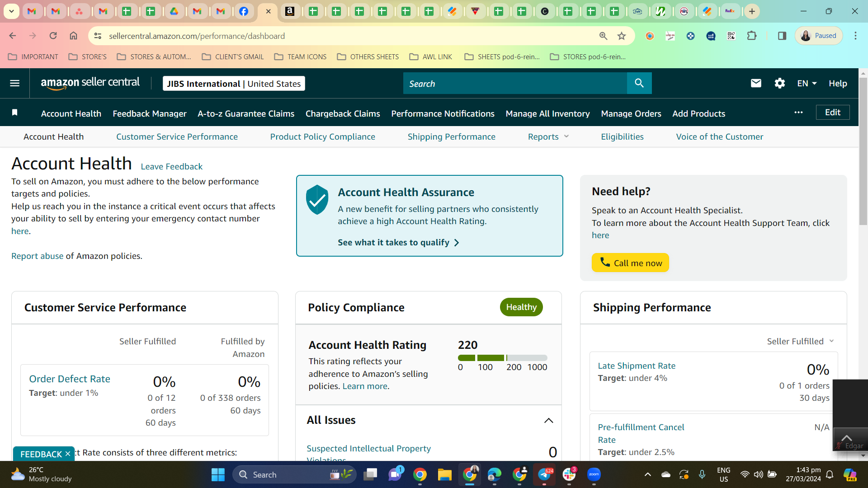The height and width of the screenshot is (488, 868).
Task: Open Seller Central settings gear
Action: tap(779, 83)
